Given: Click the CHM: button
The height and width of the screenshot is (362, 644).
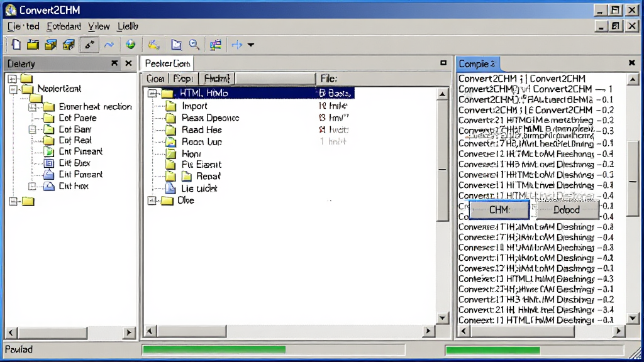Looking at the screenshot, I should [499, 210].
